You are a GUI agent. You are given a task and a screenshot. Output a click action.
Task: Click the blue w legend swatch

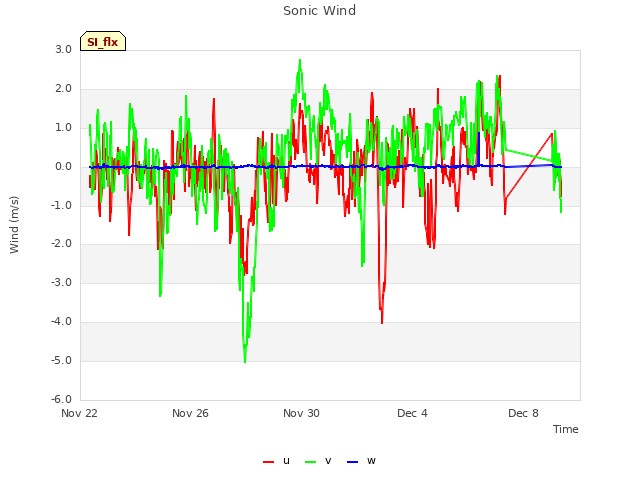pyautogui.click(x=353, y=462)
